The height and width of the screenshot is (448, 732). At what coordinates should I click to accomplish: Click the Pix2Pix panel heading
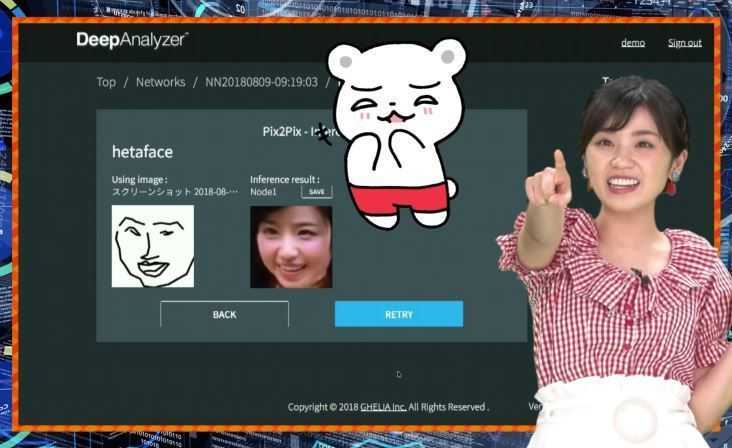click(x=300, y=132)
